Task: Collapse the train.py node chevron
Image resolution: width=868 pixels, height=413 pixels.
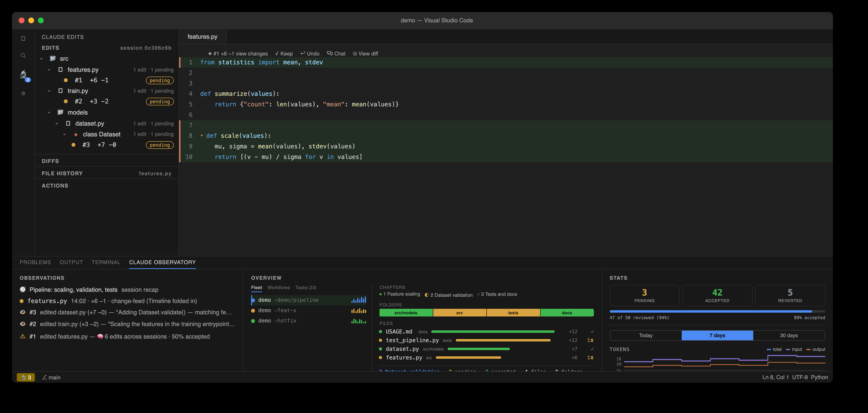Action: (x=49, y=91)
